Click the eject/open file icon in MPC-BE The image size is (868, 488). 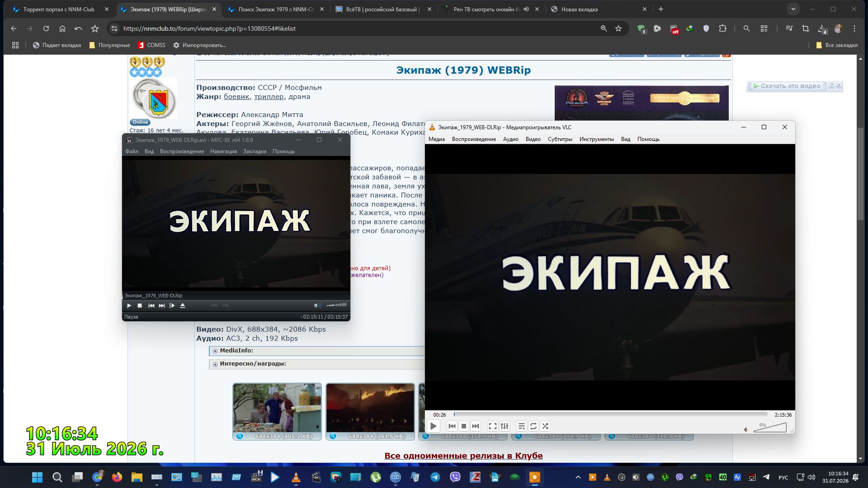pos(183,306)
